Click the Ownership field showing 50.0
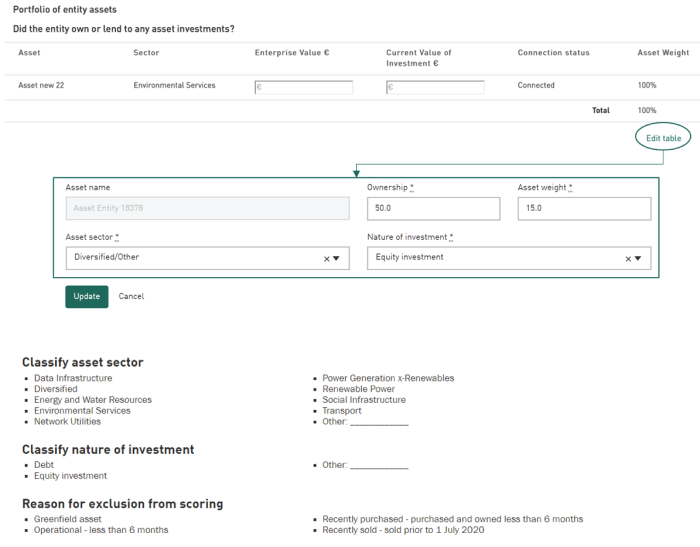The width and height of the screenshot is (700, 547). 433,208
